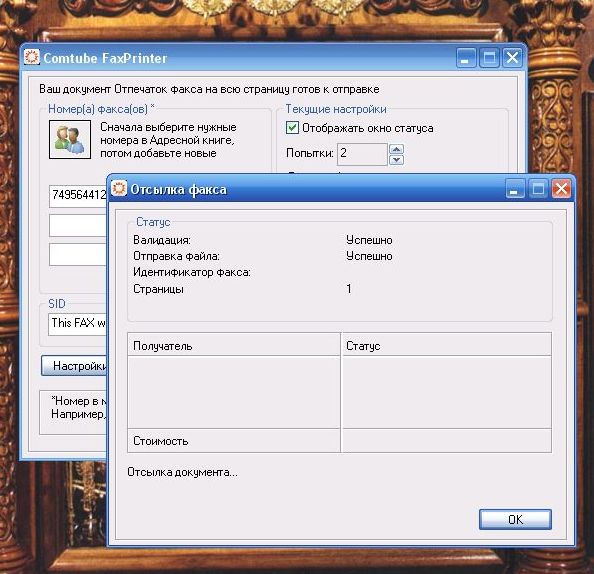The width and height of the screenshot is (594, 574).
Task: Click the Ваш документ ready message text
Action: pos(209,89)
